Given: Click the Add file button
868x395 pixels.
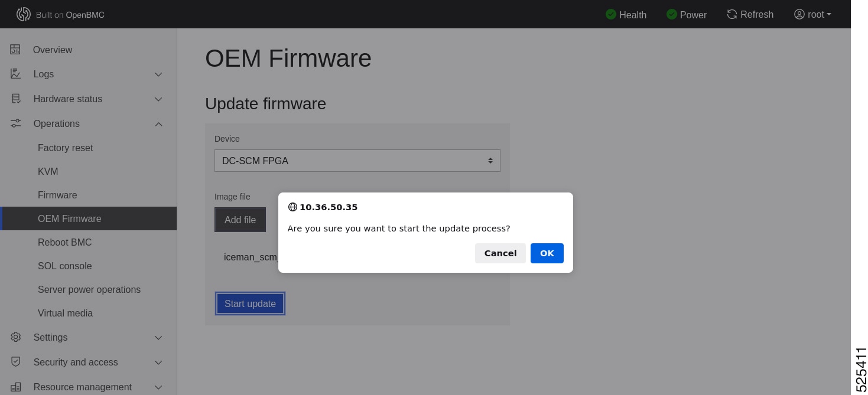Looking at the screenshot, I should tap(240, 220).
